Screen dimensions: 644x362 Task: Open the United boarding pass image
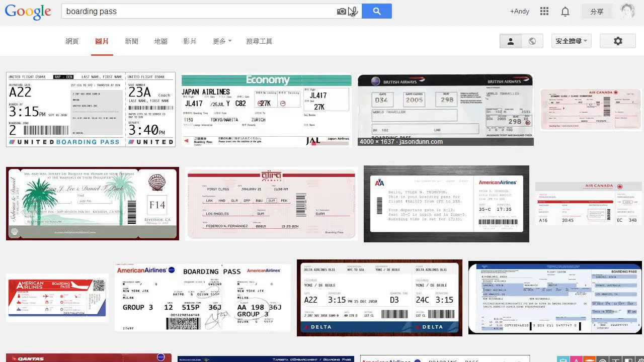click(91, 110)
